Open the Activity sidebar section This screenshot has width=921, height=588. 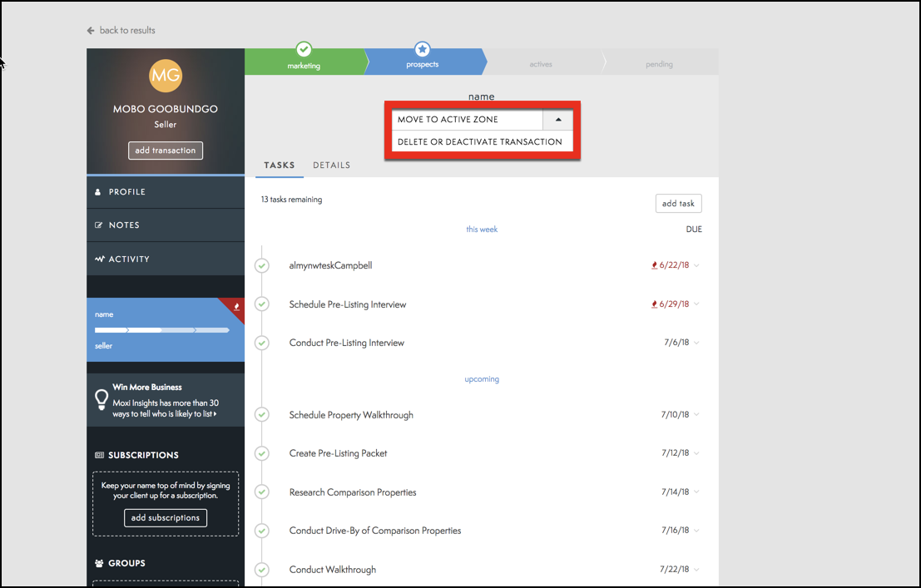point(129,259)
